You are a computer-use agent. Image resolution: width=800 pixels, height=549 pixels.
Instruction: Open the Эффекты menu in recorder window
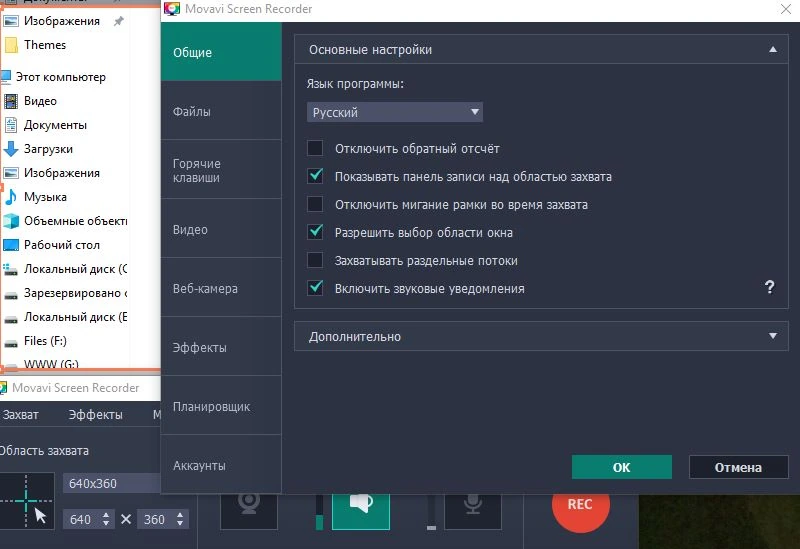click(95, 415)
